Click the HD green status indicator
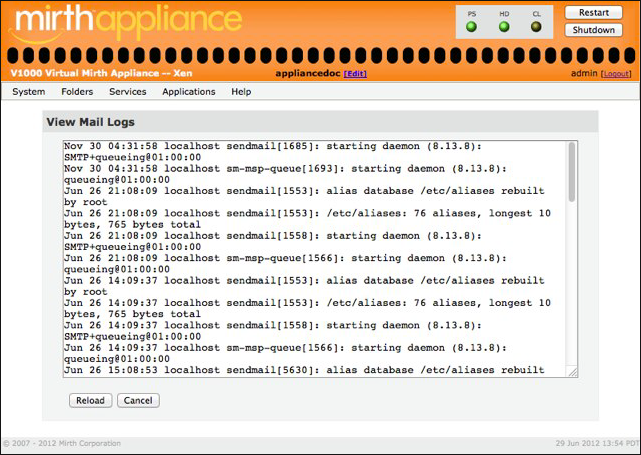The width and height of the screenshot is (641, 455). tap(504, 27)
